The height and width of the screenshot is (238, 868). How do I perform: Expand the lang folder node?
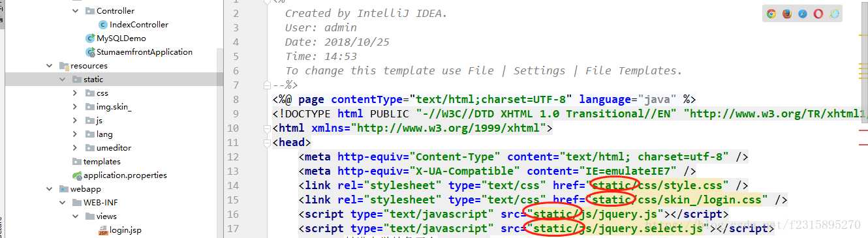point(76,134)
